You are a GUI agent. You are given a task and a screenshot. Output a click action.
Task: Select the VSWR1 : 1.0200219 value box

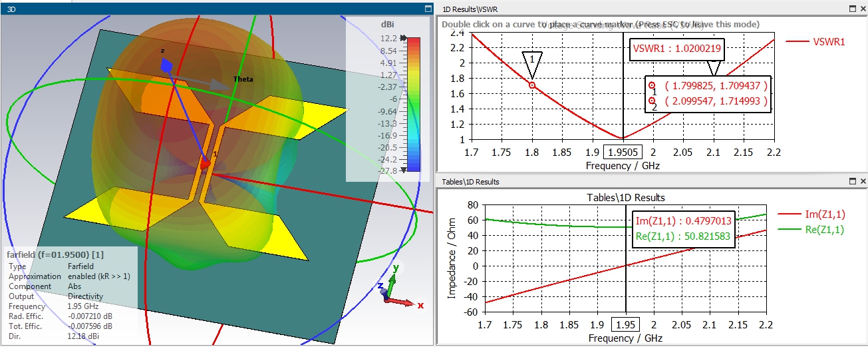tap(676, 49)
